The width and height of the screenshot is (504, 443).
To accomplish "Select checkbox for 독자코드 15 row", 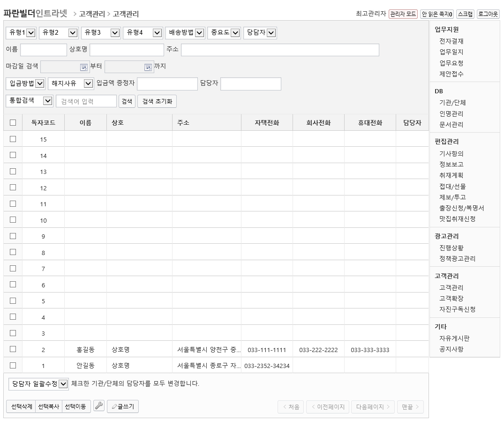I will tap(13, 139).
